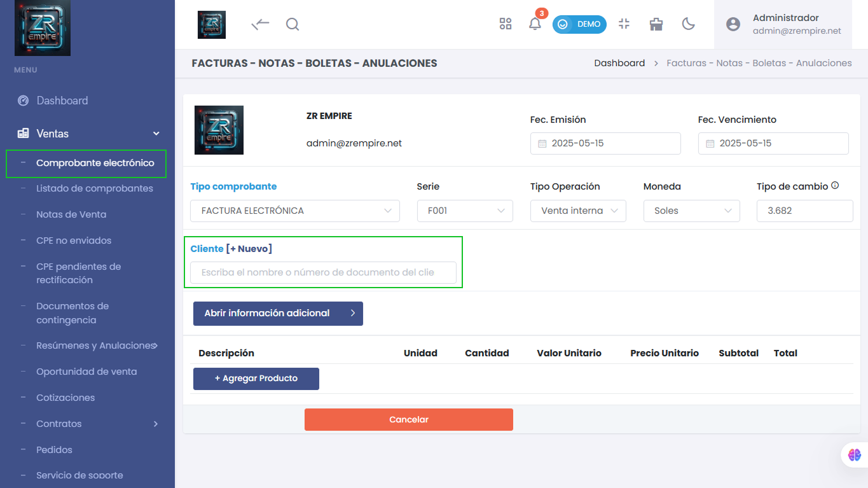The height and width of the screenshot is (488, 868).
Task: Click the [+ Nuevo] client link
Action: [x=249, y=249]
